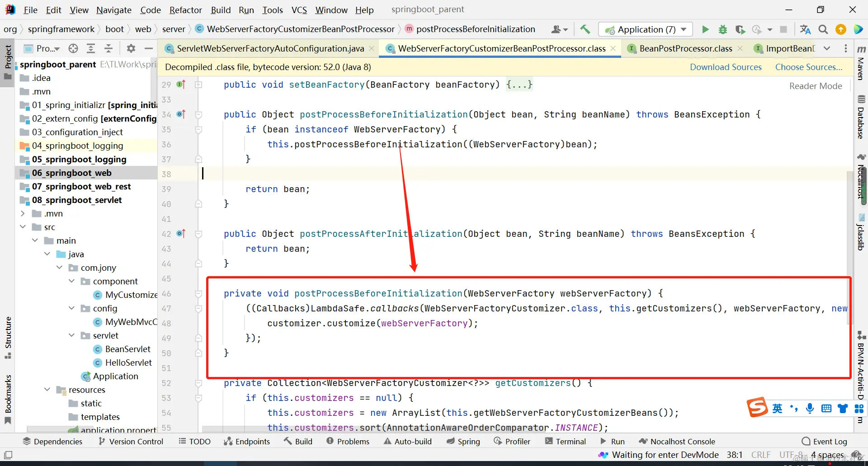Enable Reader Mode

[x=816, y=86]
